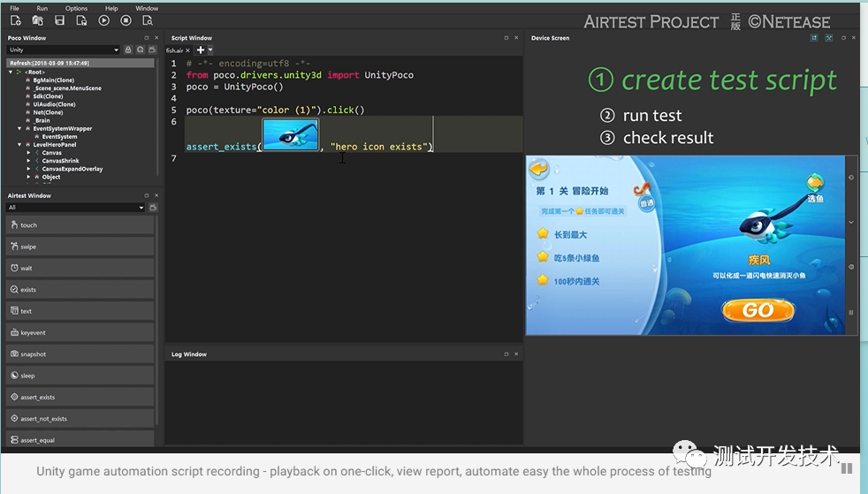
Task: Open the Options menu
Action: point(76,8)
